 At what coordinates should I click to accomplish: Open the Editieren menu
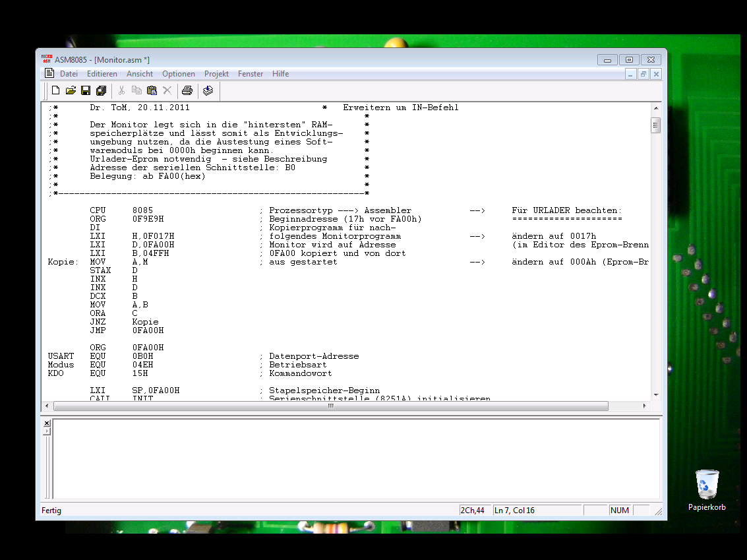click(x=102, y=74)
